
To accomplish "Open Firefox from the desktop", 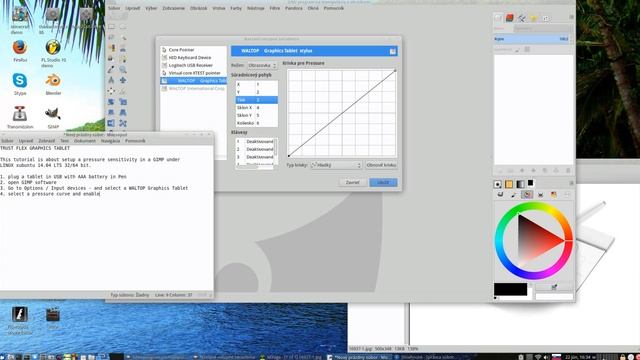I will click(x=20, y=50).
